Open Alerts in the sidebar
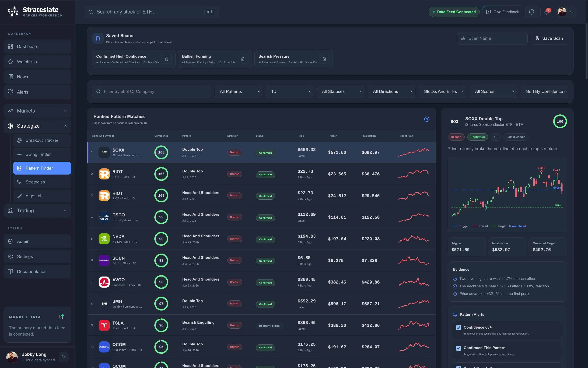The image size is (588, 368). (37, 92)
